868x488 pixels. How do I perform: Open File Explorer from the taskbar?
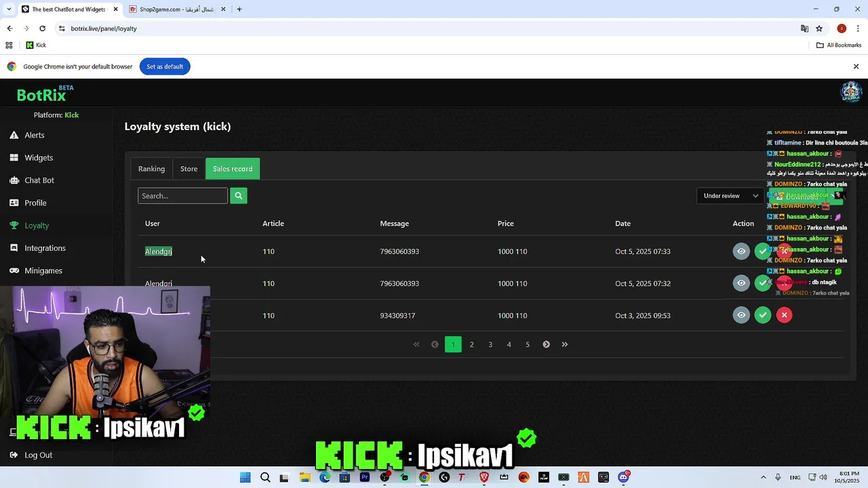[305, 477]
